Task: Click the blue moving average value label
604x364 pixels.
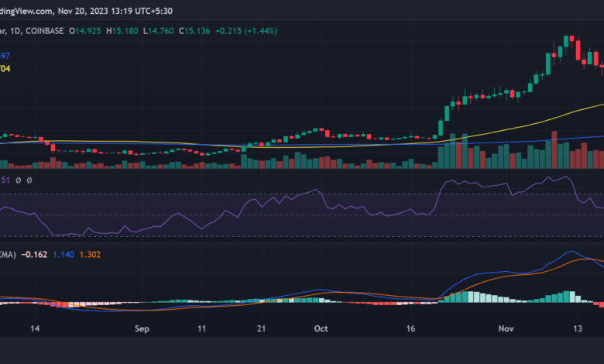Action: [x=5, y=56]
